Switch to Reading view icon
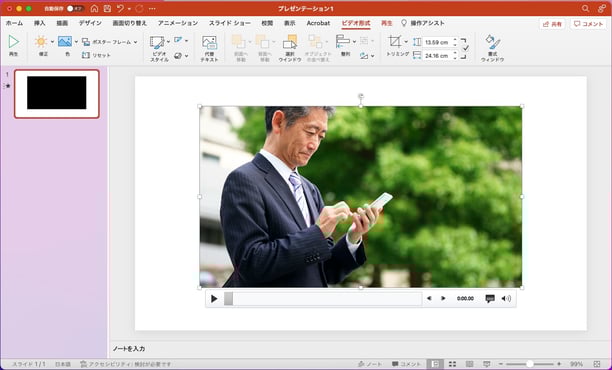The height and width of the screenshot is (370, 612). pyautogui.click(x=470, y=364)
